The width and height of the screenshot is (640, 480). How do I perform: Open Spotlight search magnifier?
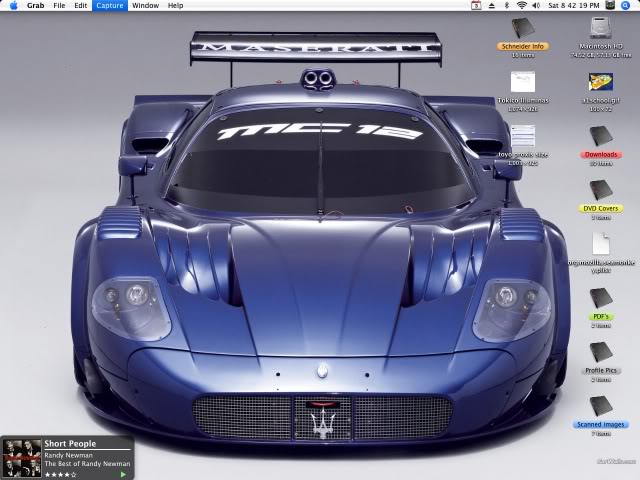[x=626, y=6]
